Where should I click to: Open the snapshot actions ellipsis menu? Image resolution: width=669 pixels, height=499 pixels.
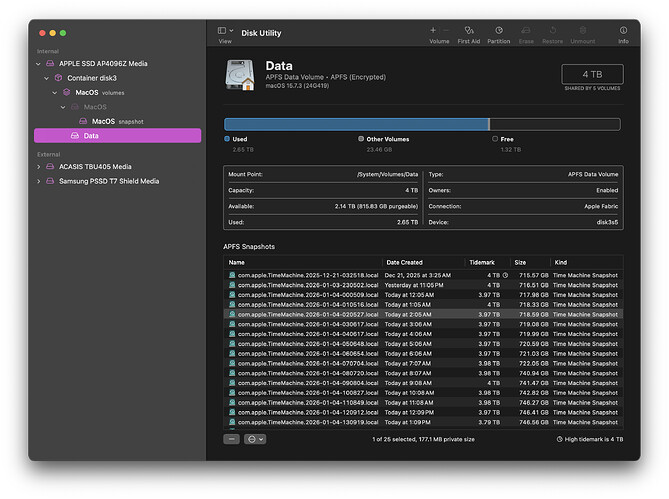(254, 439)
